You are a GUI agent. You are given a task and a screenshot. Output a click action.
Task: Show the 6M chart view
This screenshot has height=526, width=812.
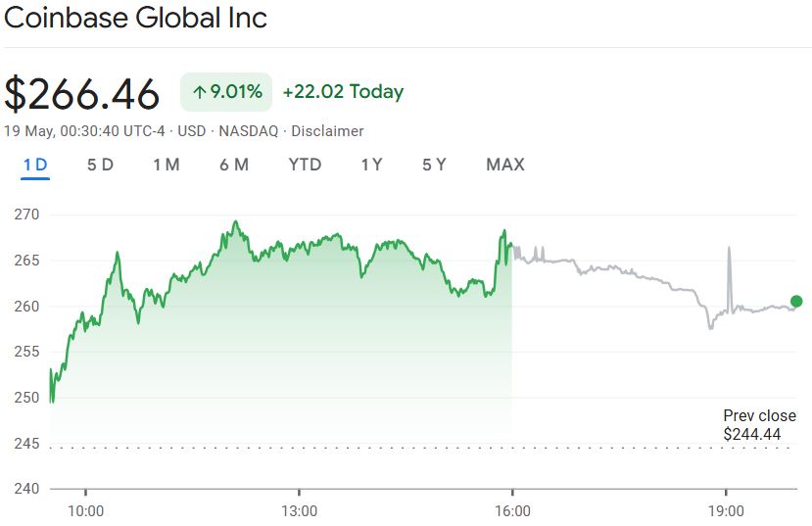pyautogui.click(x=234, y=165)
